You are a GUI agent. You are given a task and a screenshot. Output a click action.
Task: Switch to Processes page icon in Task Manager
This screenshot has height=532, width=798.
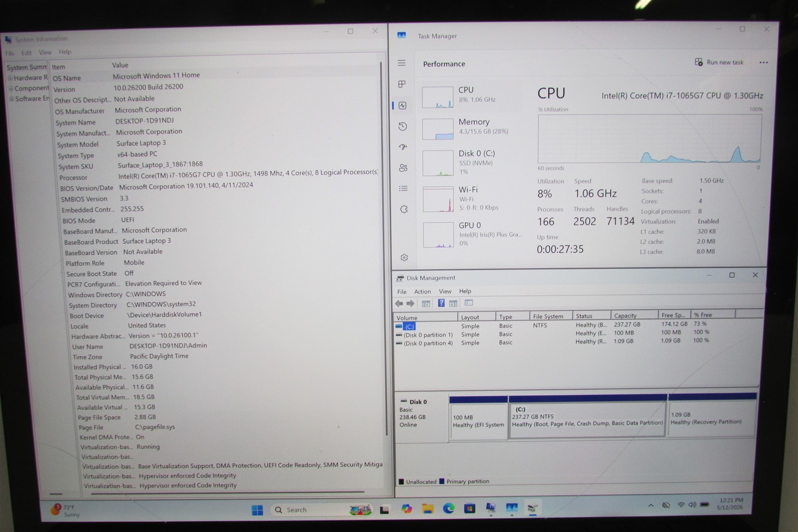tap(402, 84)
